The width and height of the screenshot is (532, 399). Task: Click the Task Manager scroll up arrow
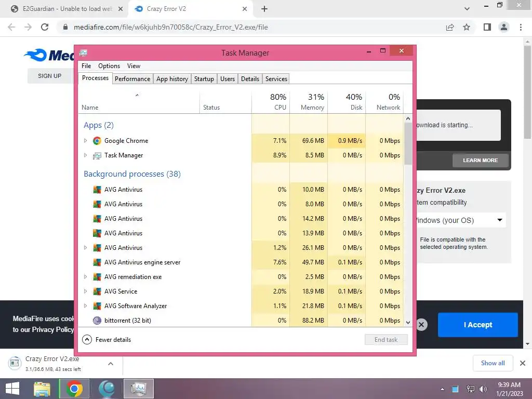tap(408, 118)
